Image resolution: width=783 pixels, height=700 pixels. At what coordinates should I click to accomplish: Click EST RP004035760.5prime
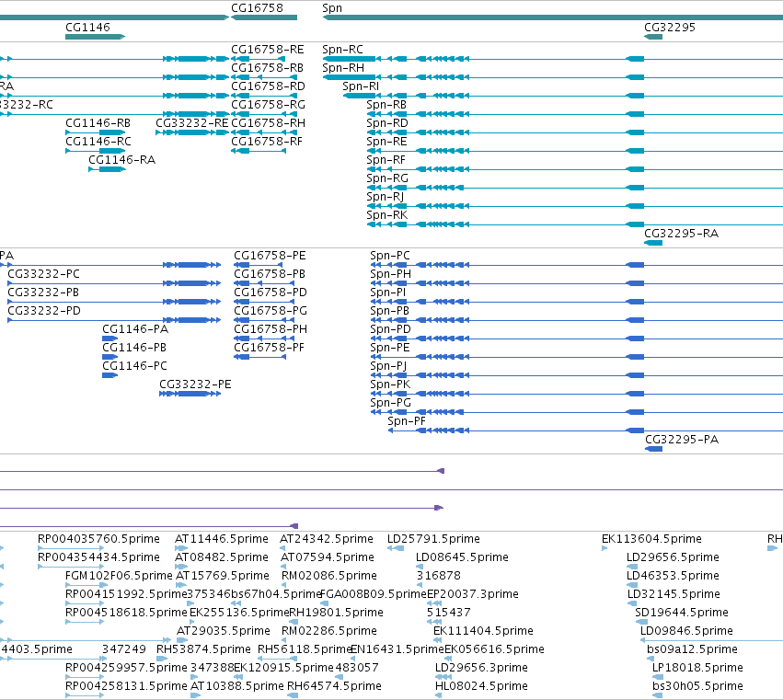tap(71, 548)
